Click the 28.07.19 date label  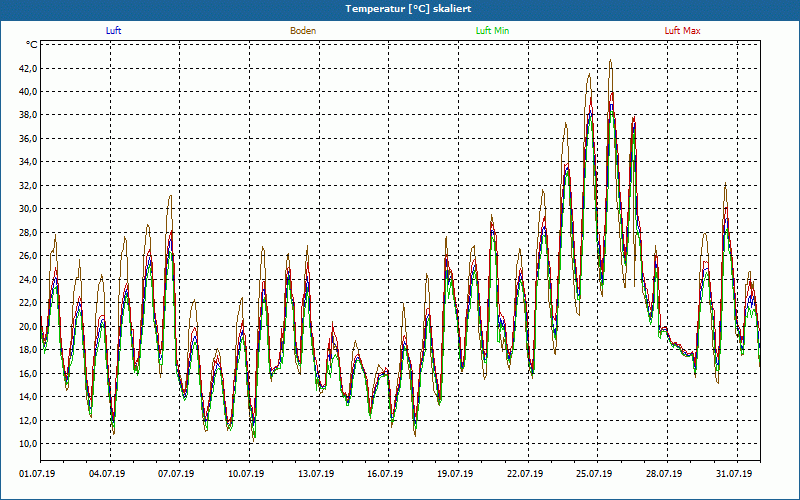click(x=664, y=474)
